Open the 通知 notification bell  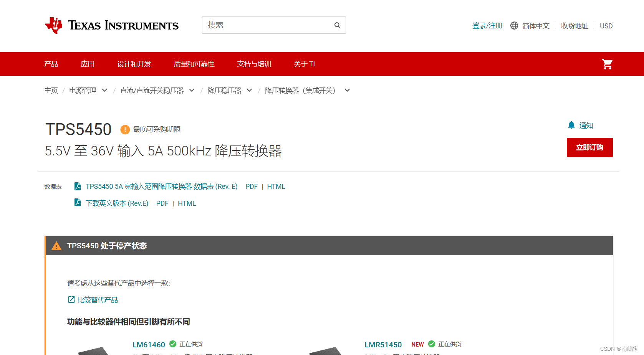pyautogui.click(x=571, y=125)
